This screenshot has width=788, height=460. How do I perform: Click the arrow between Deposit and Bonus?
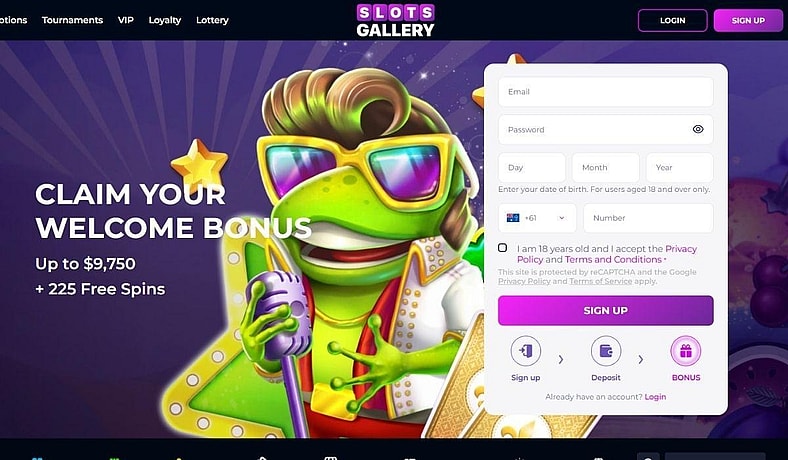tap(641, 359)
